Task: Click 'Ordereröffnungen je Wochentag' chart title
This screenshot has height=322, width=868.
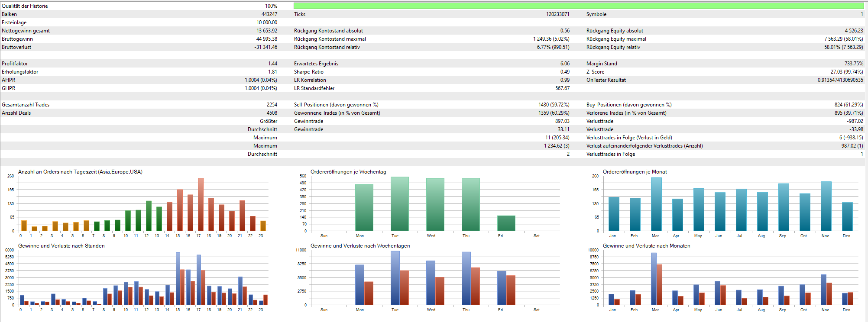Action: [348, 172]
